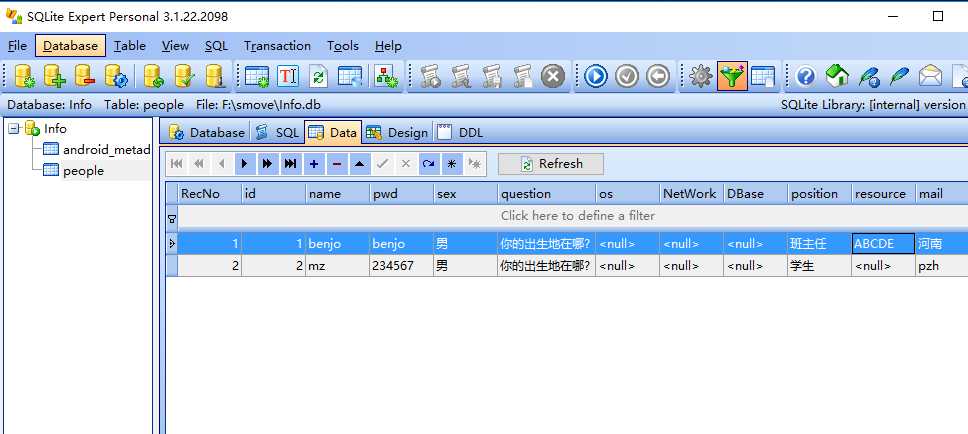Click the curved arrow refresh record button

(x=428, y=164)
